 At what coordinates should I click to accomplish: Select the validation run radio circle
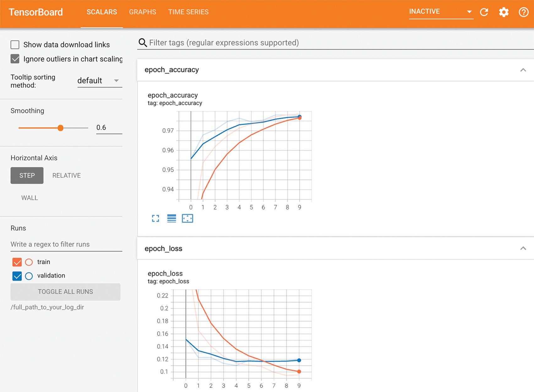pyautogui.click(x=29, y=276)
